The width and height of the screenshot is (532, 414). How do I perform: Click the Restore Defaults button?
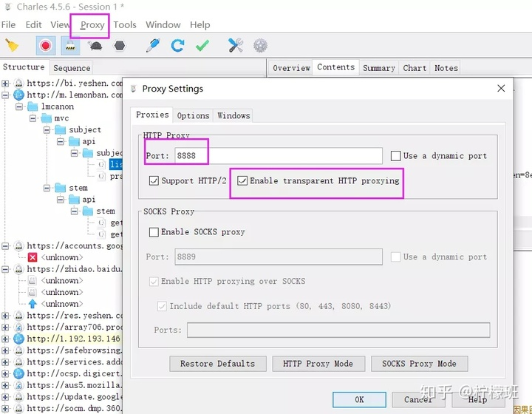tap(218, 364)
